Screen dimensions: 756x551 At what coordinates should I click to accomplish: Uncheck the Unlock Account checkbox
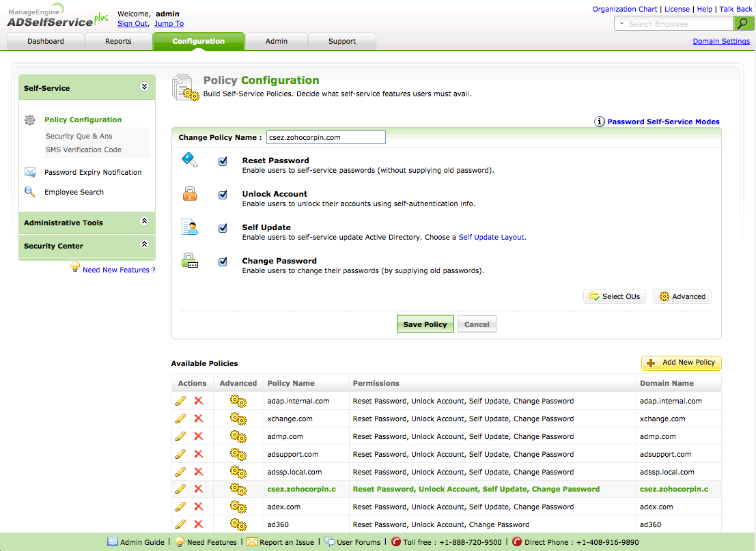click(x=223, y=195)
